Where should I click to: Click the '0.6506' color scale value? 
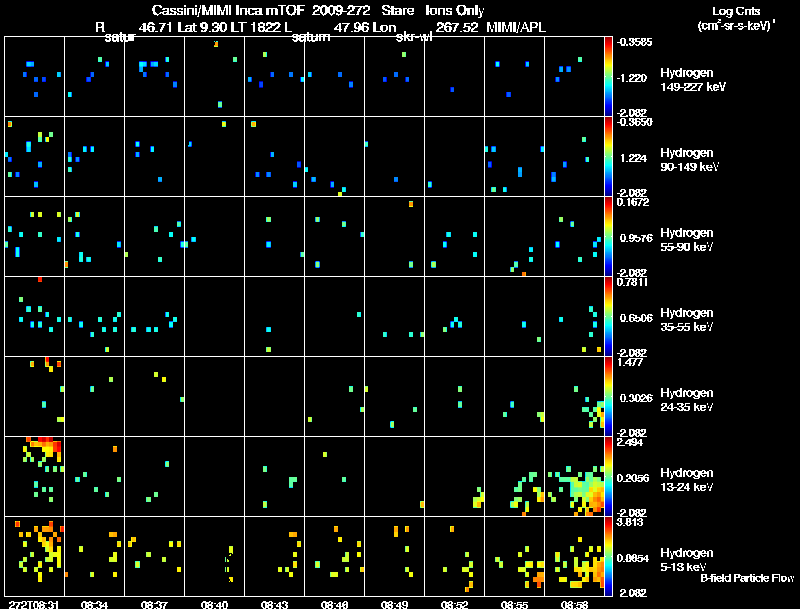tap(636, 318)
